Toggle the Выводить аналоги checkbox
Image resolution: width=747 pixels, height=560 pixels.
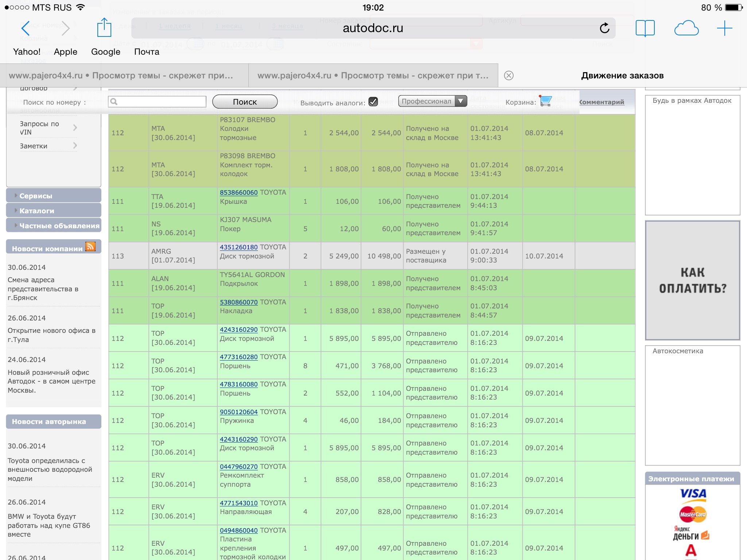(x=373, y=102)
